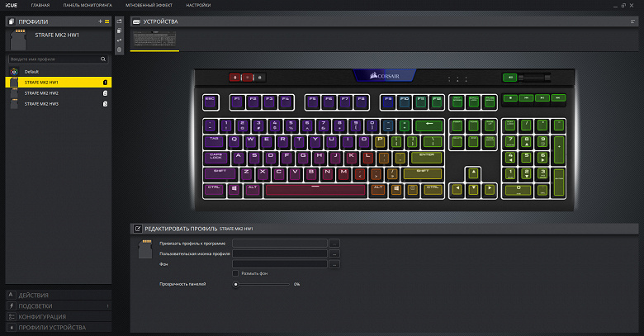Click the Привязать профиль к программе field
The height and width of the screenshot is (336, 644).
(x=280, y=244)
